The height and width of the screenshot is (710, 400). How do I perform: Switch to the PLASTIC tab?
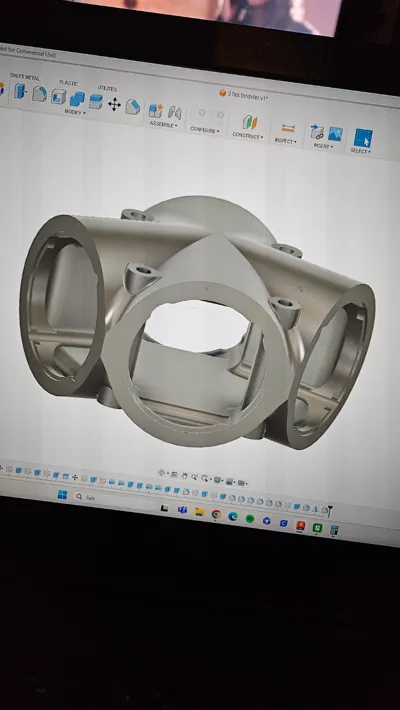point(68,83)
